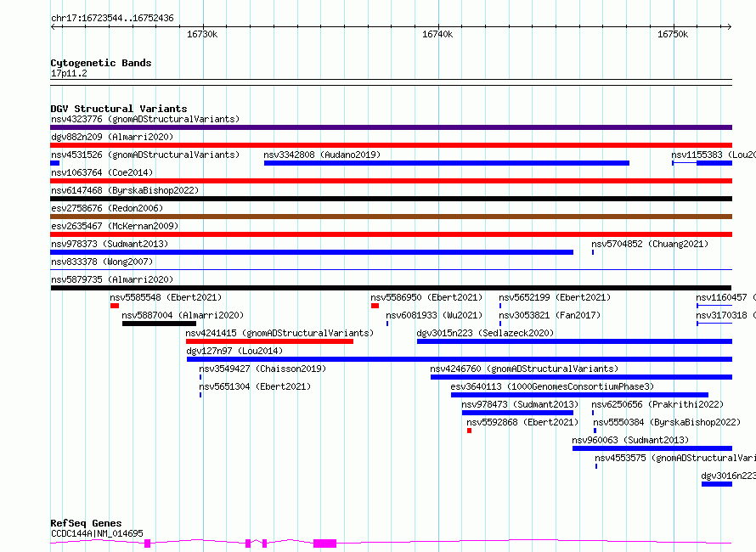Click the nsv3170318 label
Viewport: 756px width, 552px height.
click(x=725, y=315)
